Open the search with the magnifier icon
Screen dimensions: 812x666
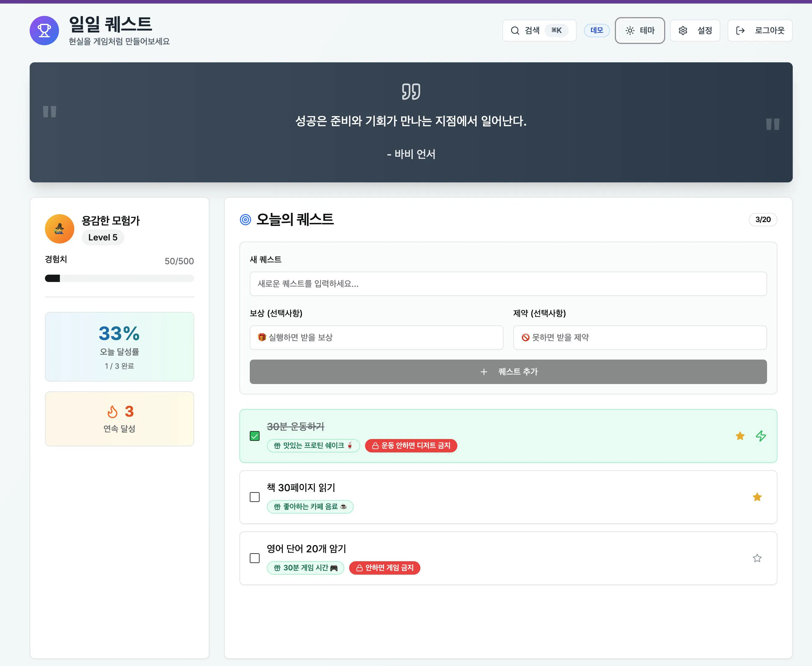click(515, 30)
